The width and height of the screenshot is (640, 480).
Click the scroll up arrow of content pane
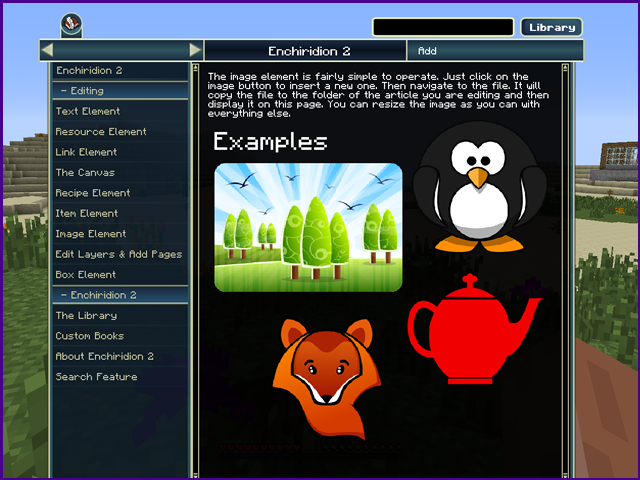[x=565, y=70]
